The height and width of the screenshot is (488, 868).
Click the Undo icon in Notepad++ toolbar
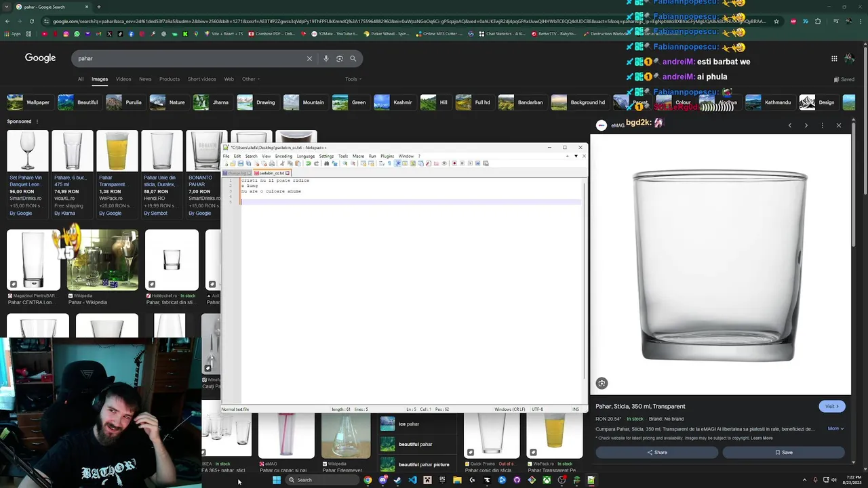tap(309, 163)
